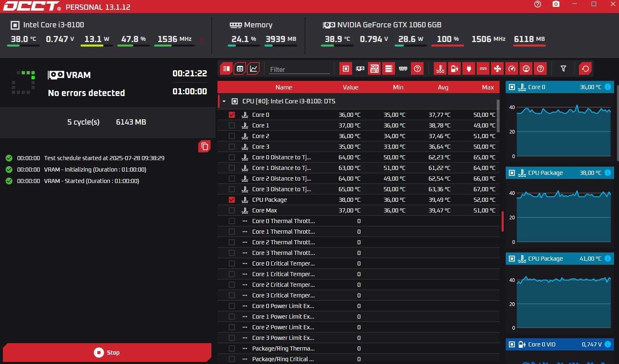Screen dimensions: 619x364
Task: Stop the running VRAM test
Action: (x=107, y=353)
